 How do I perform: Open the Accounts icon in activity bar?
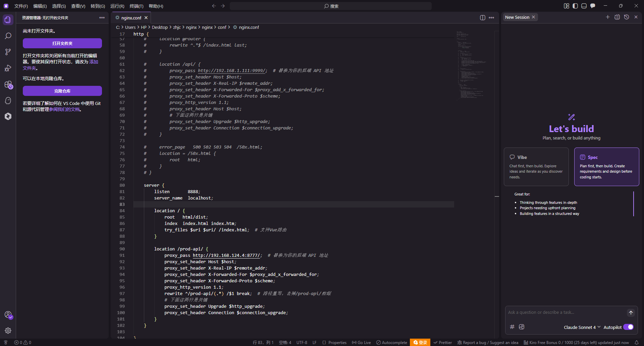(8, 314)
